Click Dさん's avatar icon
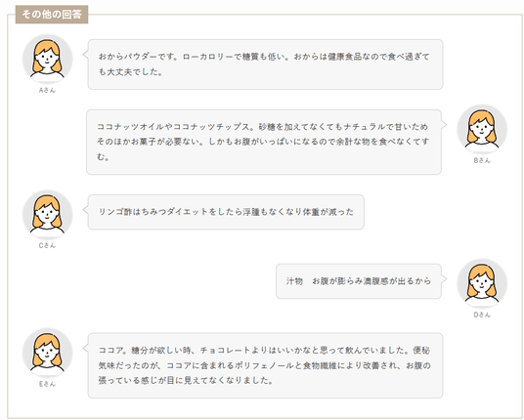This screenshot has height=420, width=524. [482, 283]
